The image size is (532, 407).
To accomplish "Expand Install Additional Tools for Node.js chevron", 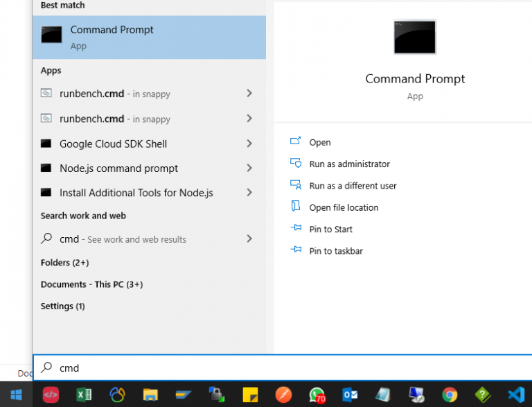I will 249,192.
